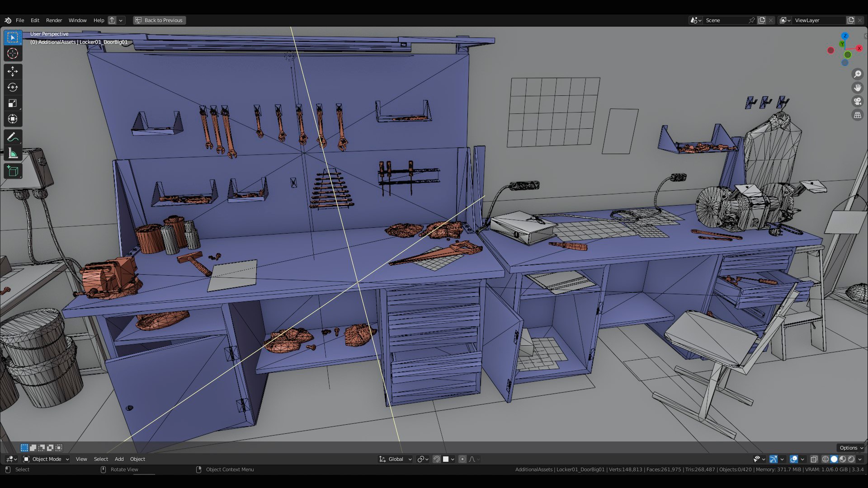The height and width of the screenshot is (488, 868).
Task: Open the viewport View menu
Action: click(x=81, y=459)
